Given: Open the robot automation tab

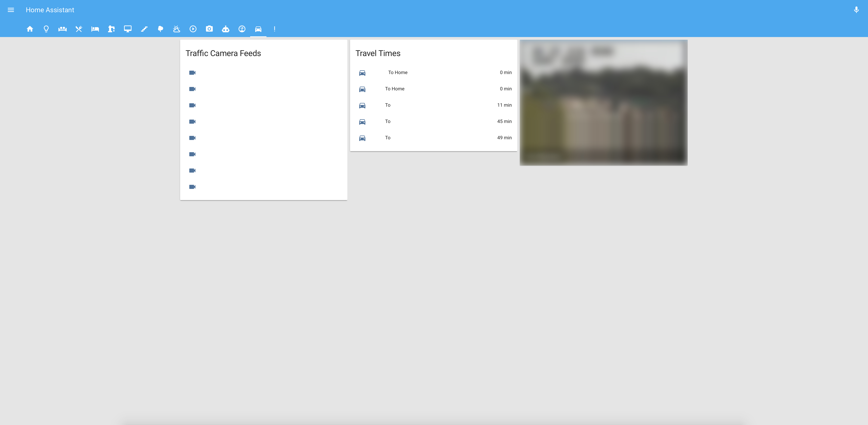Looking at the screenshot, I should [226, 29].
